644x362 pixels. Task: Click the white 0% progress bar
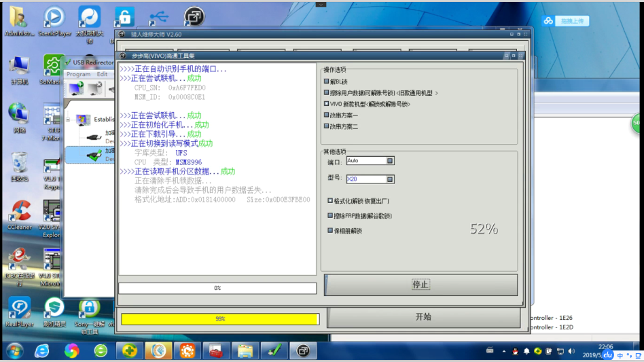coord(217,288)
